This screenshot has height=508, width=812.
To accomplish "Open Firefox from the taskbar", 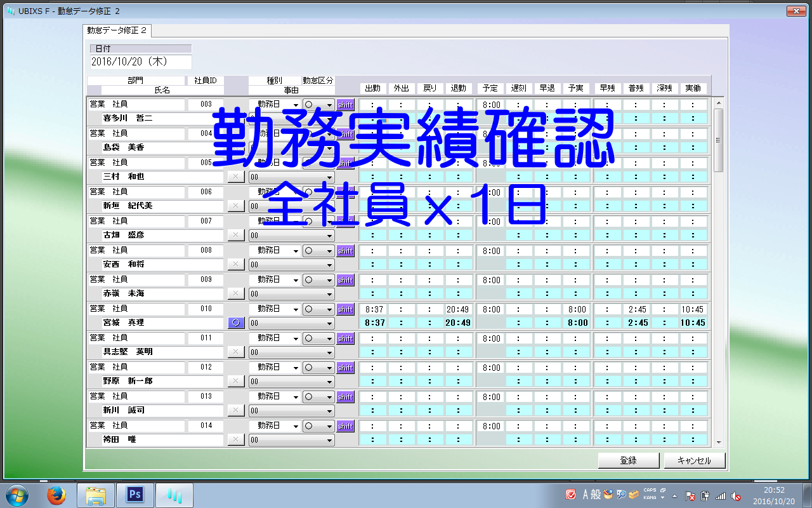I will (x=56, y=495).
